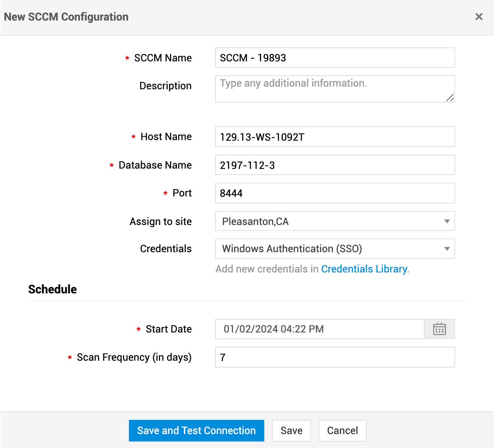Edit the Scan Frequency value field
The image size is (494, 448).
[335, 357]
